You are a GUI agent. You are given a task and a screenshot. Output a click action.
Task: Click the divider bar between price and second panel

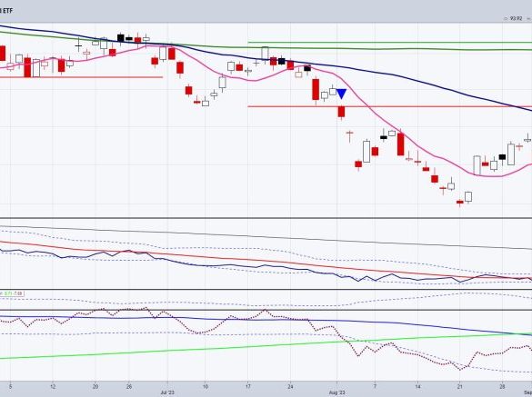(266, 218)
